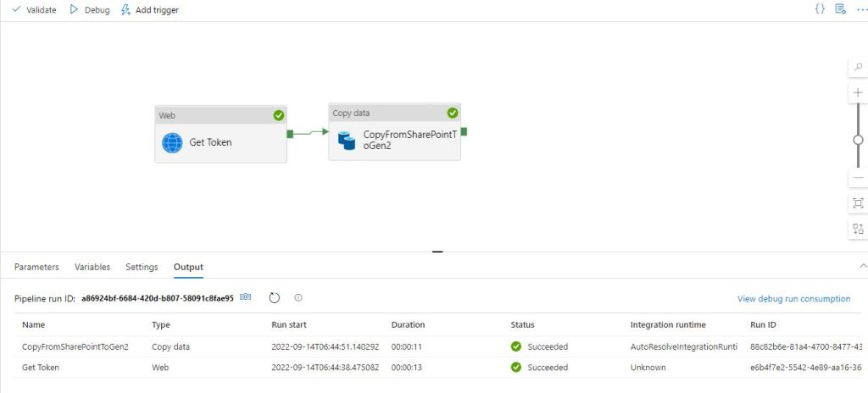
Task: Click the info icon beside refresh
Action: coord(298,297)
